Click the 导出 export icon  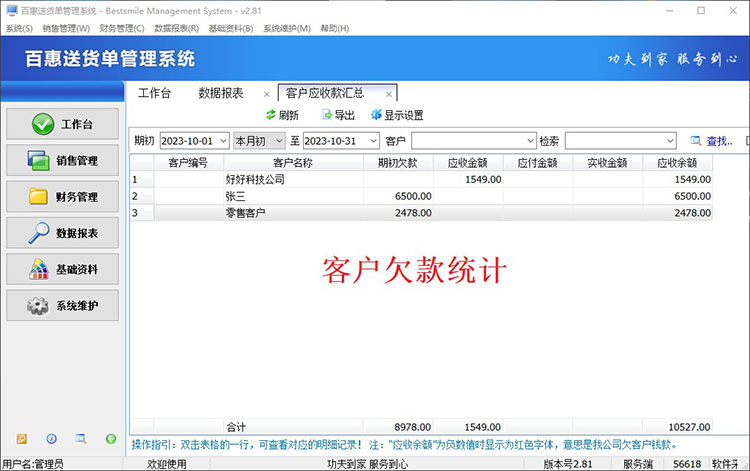[x=327, y=115]
